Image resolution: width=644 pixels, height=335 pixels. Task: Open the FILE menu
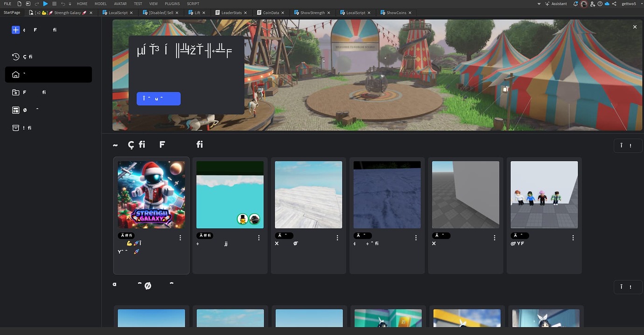tap(7, 4)
